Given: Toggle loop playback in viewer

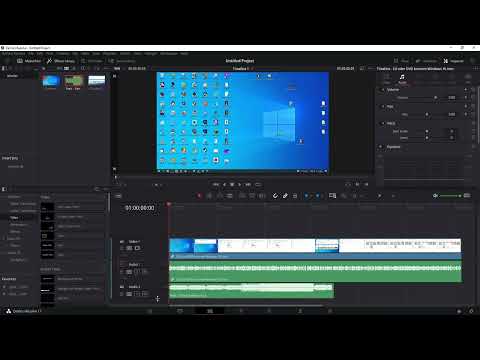Looking at the screenshot, I should (x=258, y=184).
